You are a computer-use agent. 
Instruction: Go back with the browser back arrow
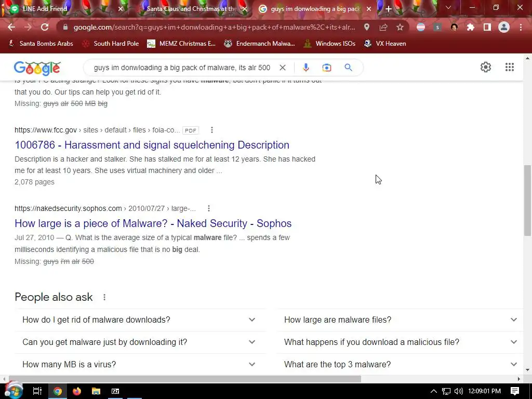[x=11, y=27]
